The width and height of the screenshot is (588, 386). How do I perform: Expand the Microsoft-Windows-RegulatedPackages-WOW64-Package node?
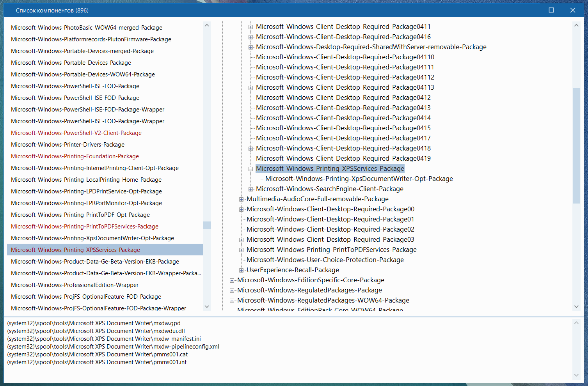pos(232,301)
